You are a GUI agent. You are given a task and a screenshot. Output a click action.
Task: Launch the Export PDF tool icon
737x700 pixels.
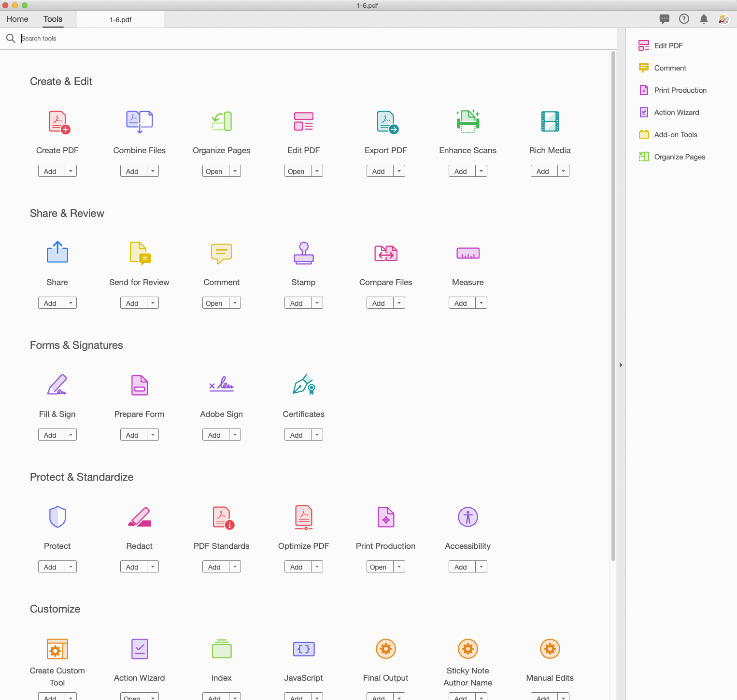387,122
